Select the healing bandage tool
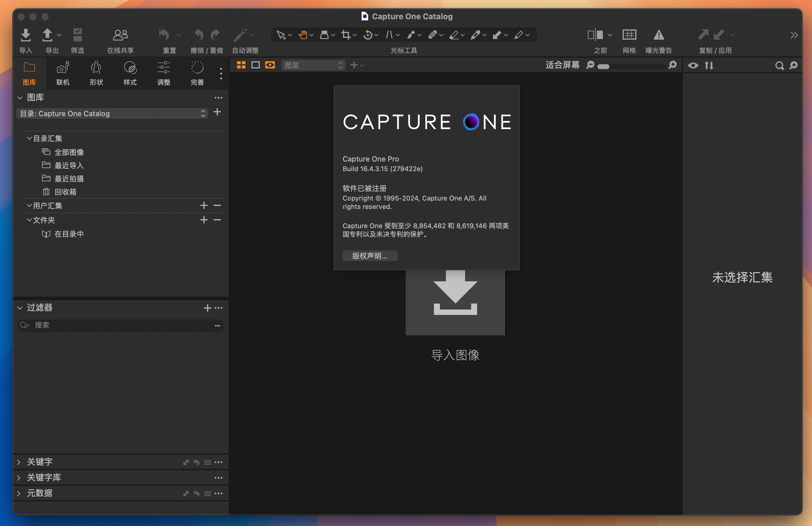This screenshot has width=812, height=526. point(433,35)
